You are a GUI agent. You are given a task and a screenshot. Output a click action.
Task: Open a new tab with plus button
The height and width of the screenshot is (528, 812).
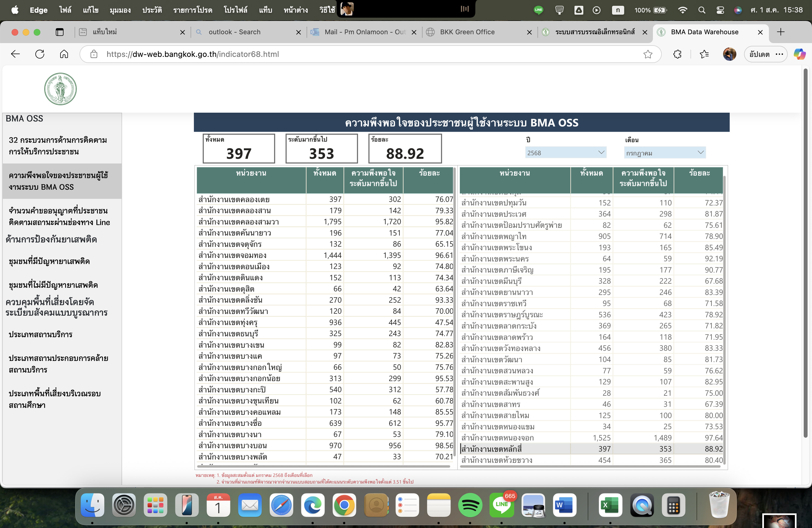[x=780, y=32]
